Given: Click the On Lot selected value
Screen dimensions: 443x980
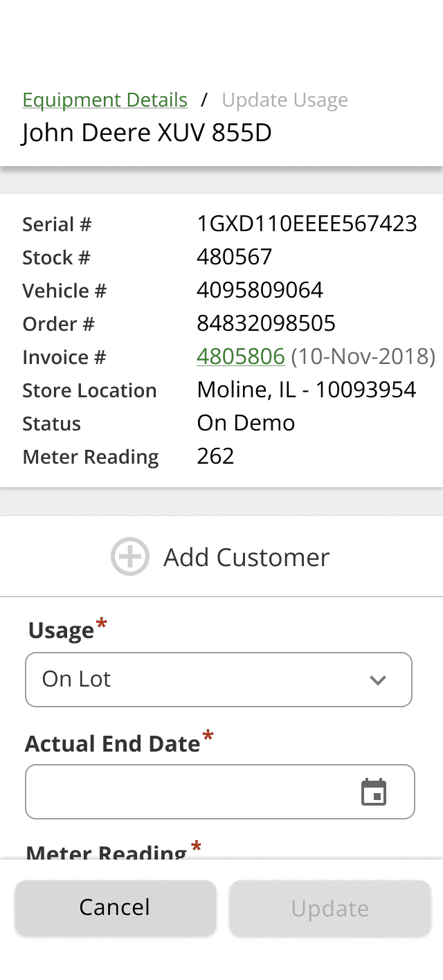Looking at the screenshot, I should pyautogui.click(x=77, y=679).
